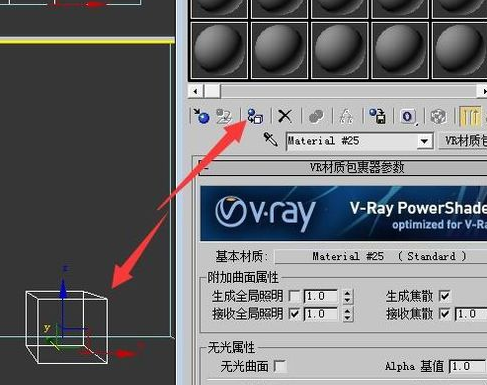Click Reset Map/Material X icon

(x=285, y=116)
